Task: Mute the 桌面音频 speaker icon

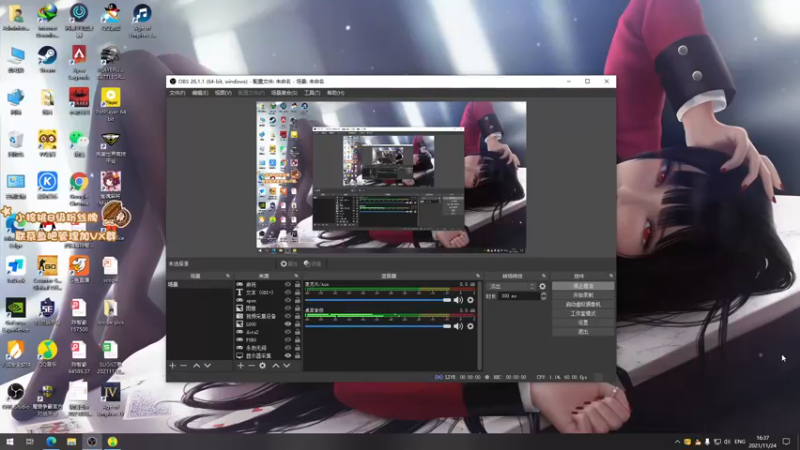Action: (x=458, y=326)
